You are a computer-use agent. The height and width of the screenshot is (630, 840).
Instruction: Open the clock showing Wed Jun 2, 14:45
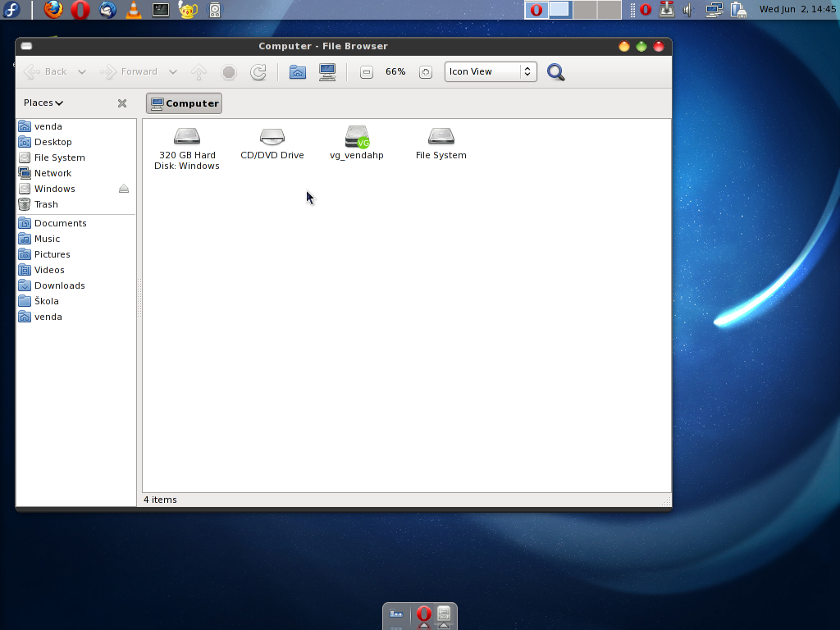coord(797,9)
